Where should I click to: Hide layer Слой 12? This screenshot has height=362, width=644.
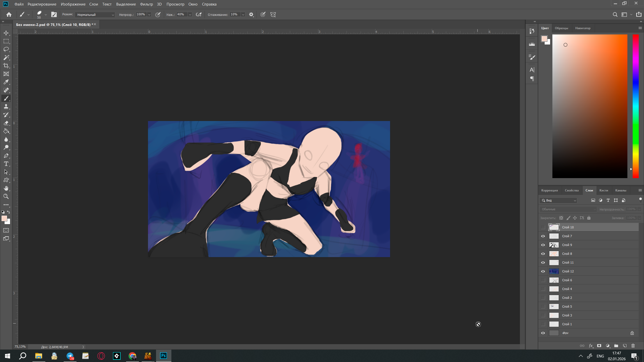tap(543, 271)
